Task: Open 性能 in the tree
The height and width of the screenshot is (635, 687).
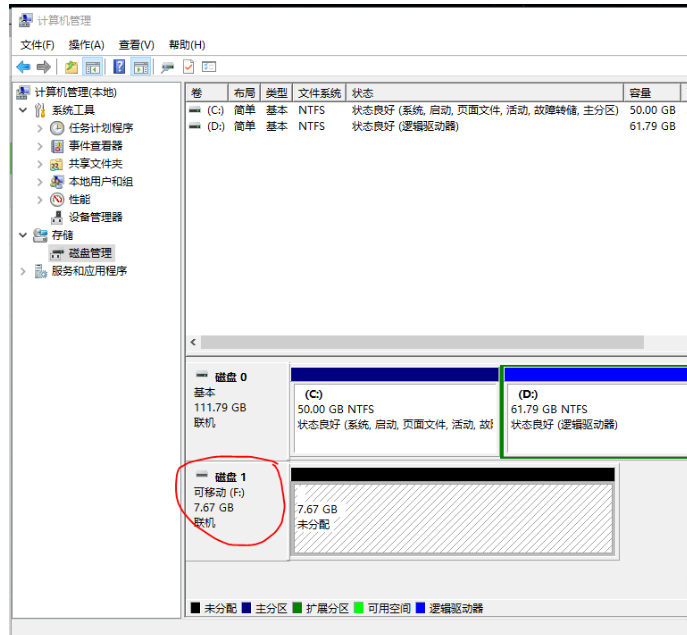Action: (x=79, y=199)
